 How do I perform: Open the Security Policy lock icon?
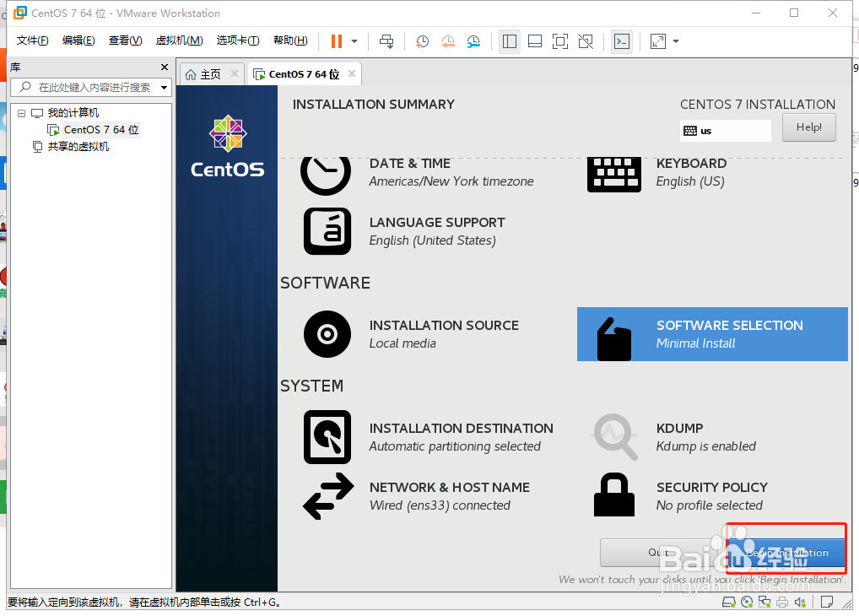coord(614,494)
